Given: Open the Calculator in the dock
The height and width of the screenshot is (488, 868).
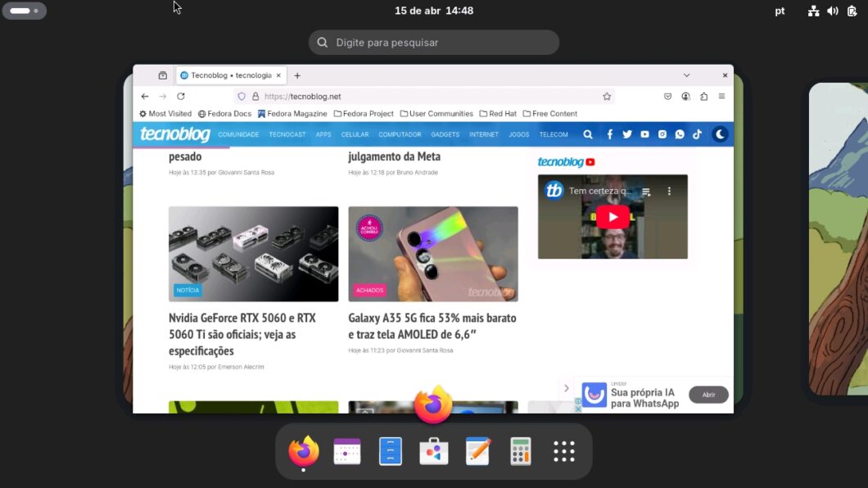Looking at the screenshot, I should coord(520,451).
